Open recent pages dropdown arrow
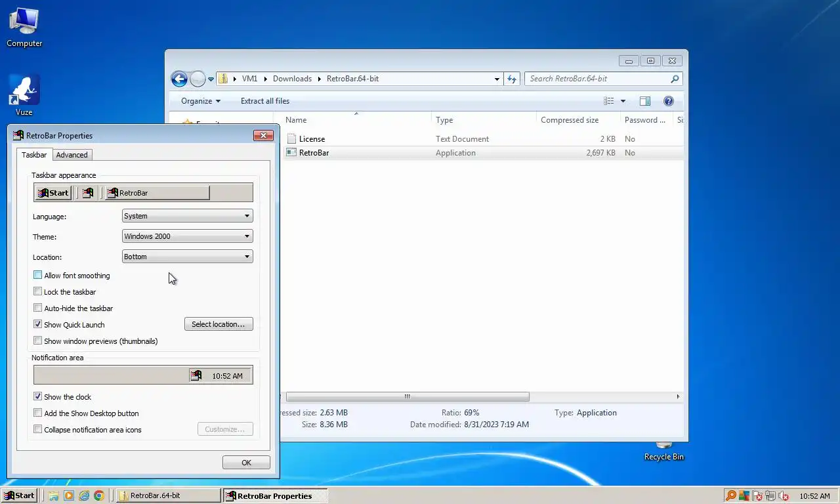840x504 pixels. (x=211, y=79)
